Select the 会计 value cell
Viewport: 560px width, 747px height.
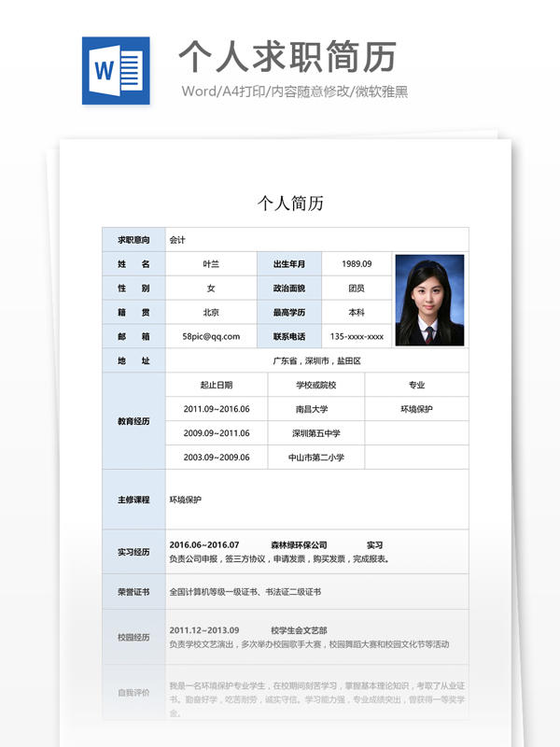pos(317,240)
